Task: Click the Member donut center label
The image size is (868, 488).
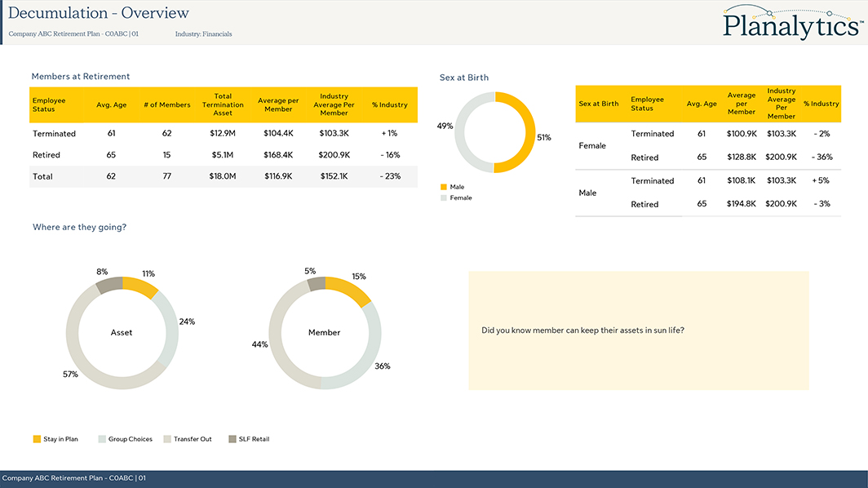Action: 325,332
